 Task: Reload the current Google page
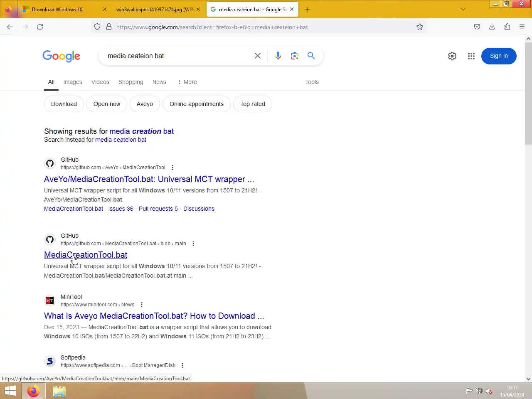pos(40,27)
